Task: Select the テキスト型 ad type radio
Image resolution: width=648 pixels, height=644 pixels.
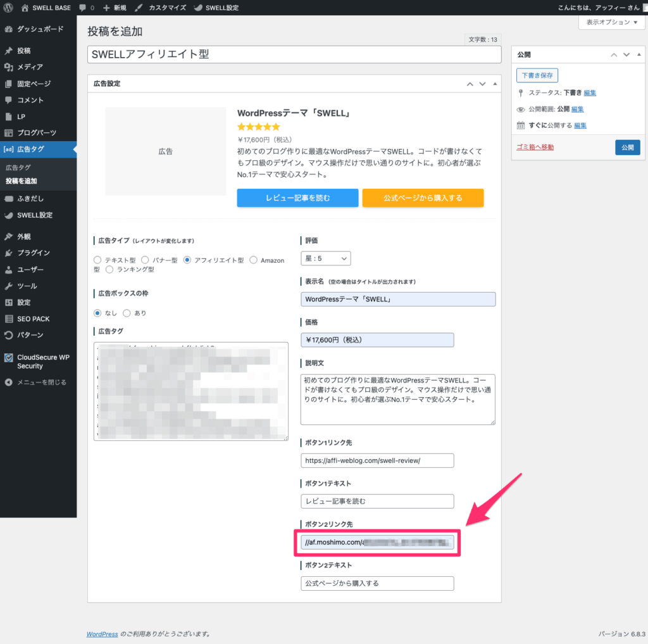Action: point(97,260)
